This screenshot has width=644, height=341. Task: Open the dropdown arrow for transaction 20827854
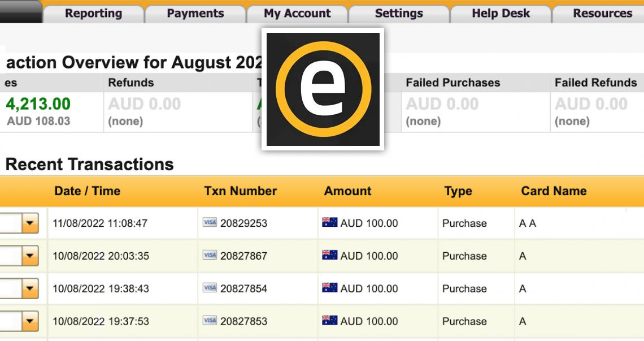[29, 288]
